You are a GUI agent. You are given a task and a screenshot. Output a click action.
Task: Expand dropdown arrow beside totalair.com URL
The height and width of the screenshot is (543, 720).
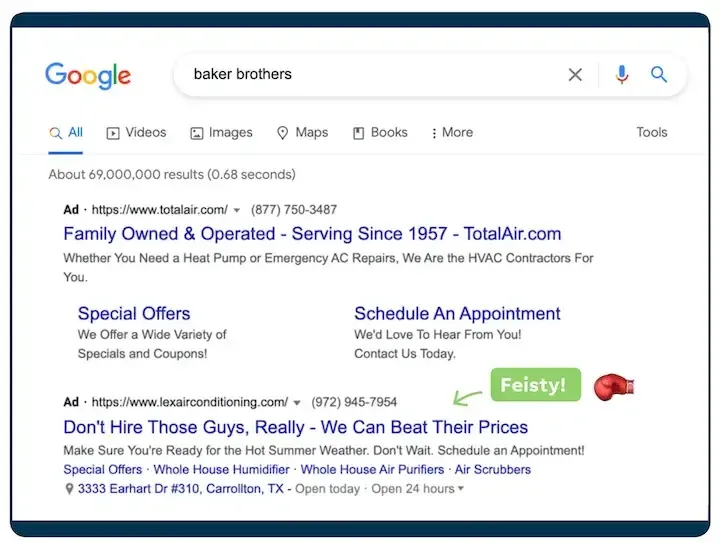click(x=236, y=211)
